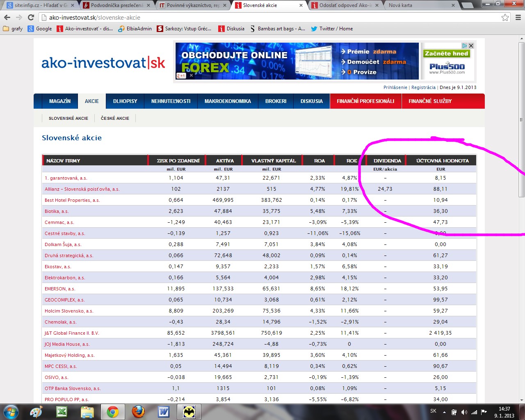Show hidden system tray icons
Screen dimensions: 525x420
click(x=445, y=412)
